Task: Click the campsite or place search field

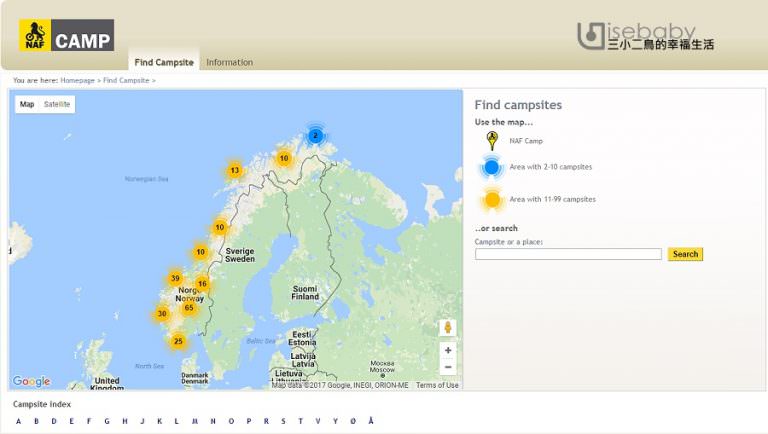Action: [x=567, y=254]
